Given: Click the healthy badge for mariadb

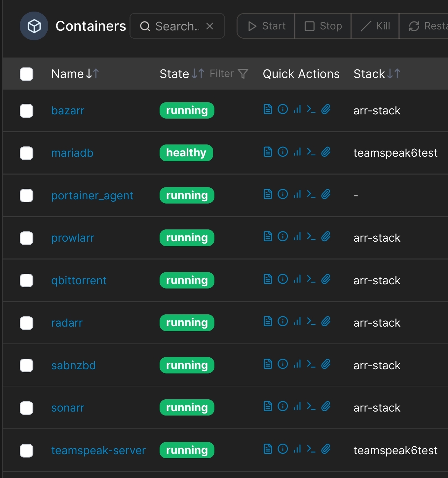Looking at the screenshot, I should (x=186, y=153).
